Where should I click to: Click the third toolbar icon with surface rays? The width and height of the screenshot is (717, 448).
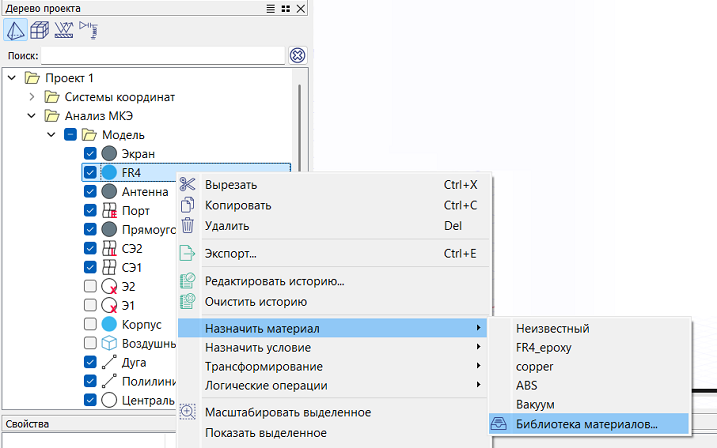tap(64, 30)
